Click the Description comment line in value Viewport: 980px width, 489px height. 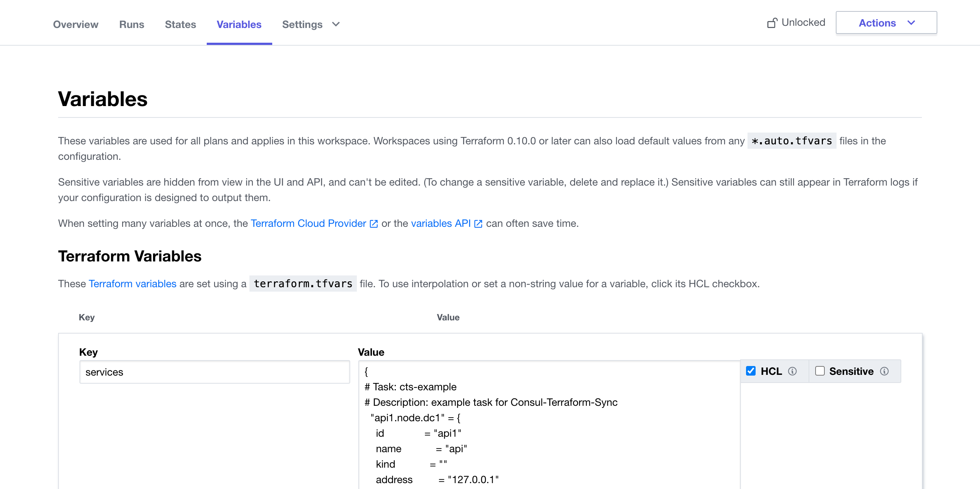click(491, 402)
